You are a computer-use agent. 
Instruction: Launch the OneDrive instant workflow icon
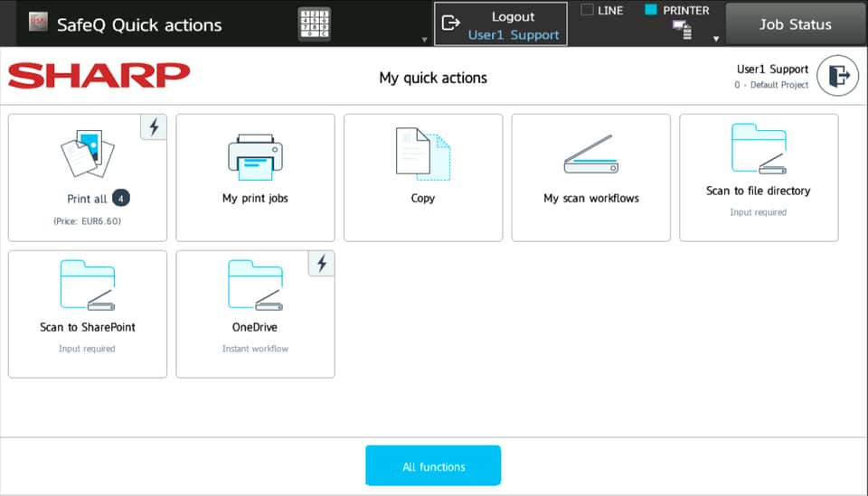pos(255,286)
